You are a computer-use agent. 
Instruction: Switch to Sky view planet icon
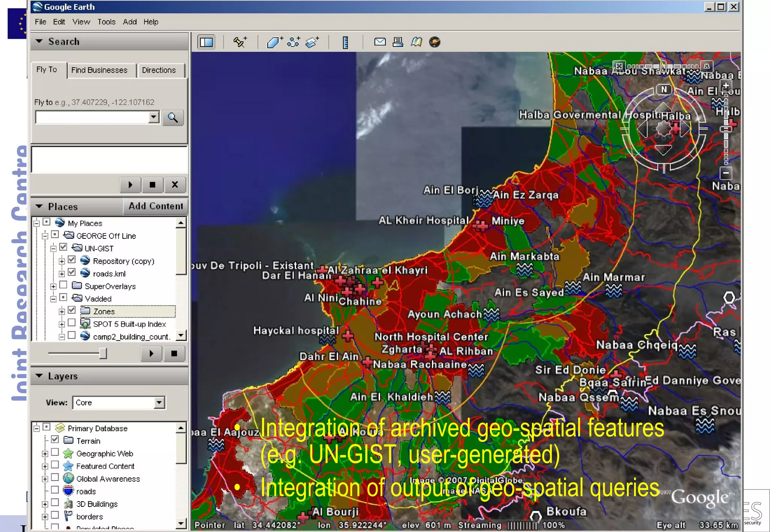(x=435, y=42)
